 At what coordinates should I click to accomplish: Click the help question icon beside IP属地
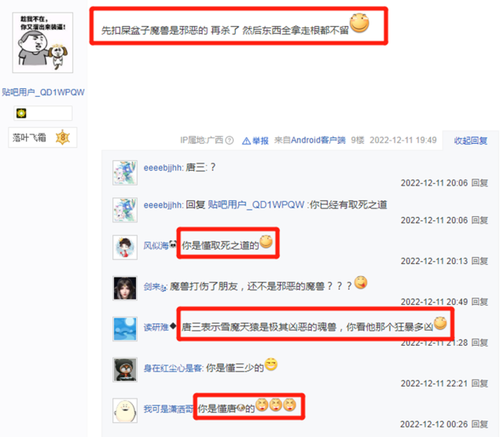[229, 141]
